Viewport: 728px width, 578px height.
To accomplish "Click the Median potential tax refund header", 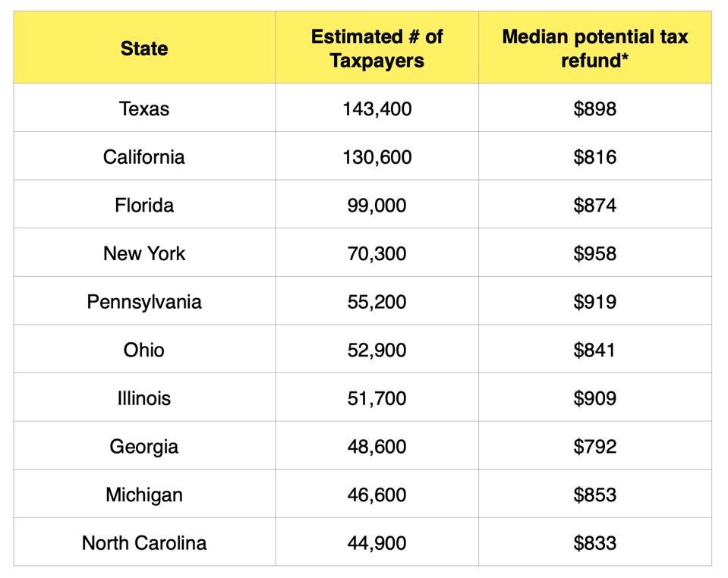I will pyautogui.click(x=594, y=49).
